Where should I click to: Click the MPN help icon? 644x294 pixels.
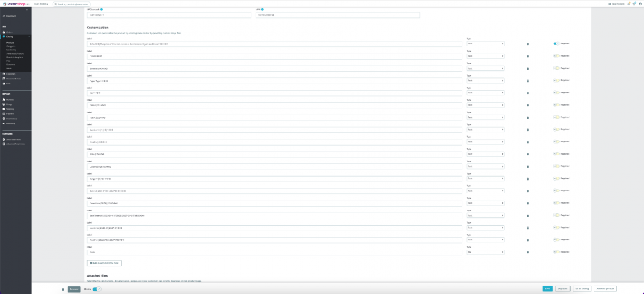(263, 9)
